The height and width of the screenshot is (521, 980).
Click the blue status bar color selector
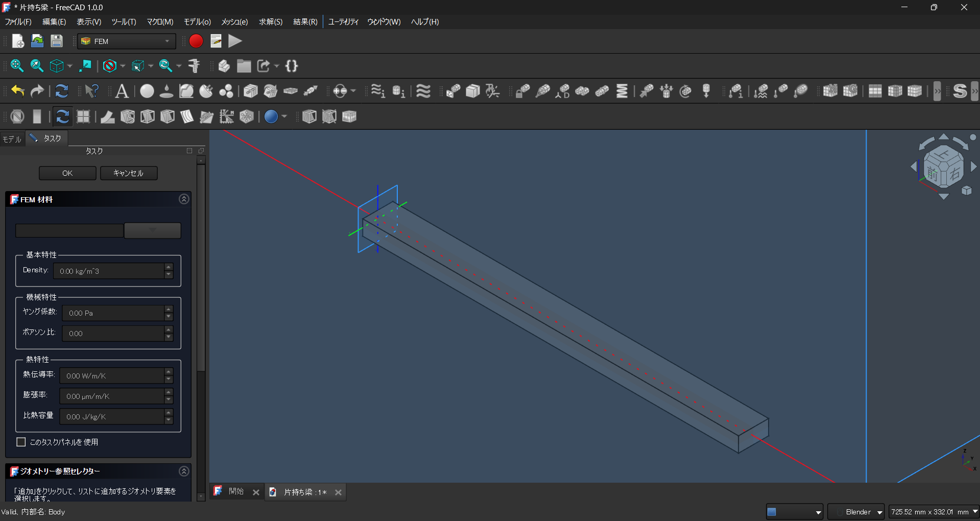click(795, 512)
